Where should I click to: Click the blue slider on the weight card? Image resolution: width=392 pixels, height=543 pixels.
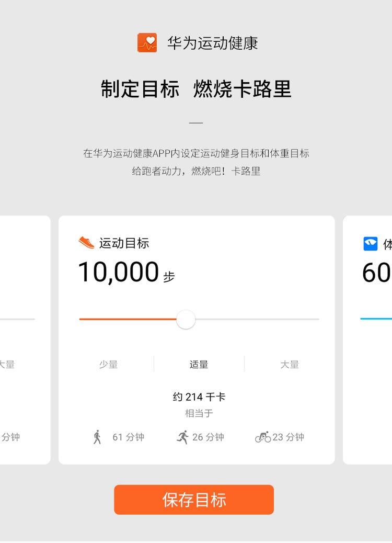tap(376, 319)
